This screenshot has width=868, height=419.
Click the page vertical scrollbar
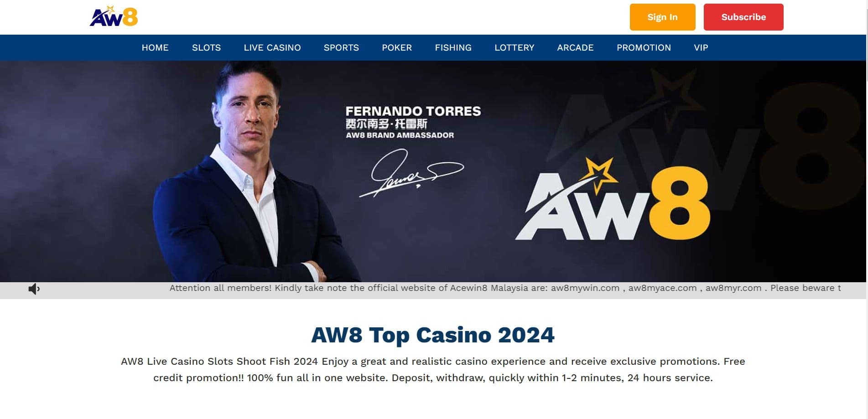tap(866, 209)
